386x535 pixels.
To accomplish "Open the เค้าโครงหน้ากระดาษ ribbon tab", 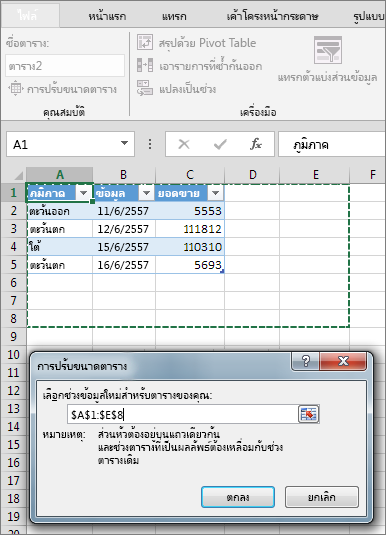I will (272, 16).
